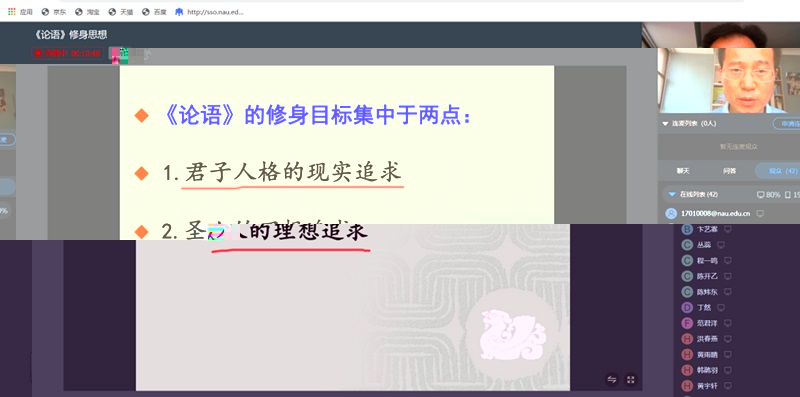Image resolution: width=800 pixels, height=397 pixels.
Task: Open the 百度 bookmark
Action: [154, 12]
